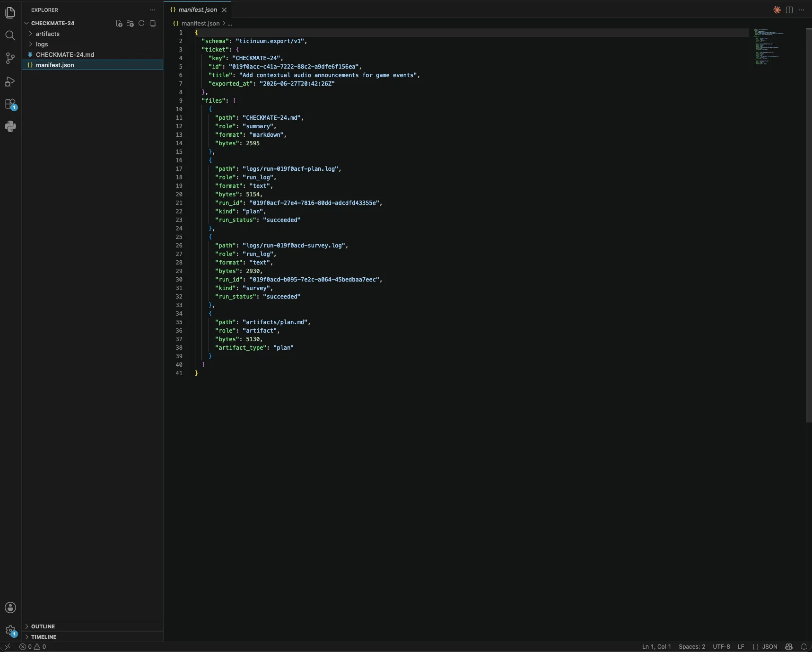812x652 pixels.
Task: Change indentation via Spaces: 2
Action: coord(692,647)
